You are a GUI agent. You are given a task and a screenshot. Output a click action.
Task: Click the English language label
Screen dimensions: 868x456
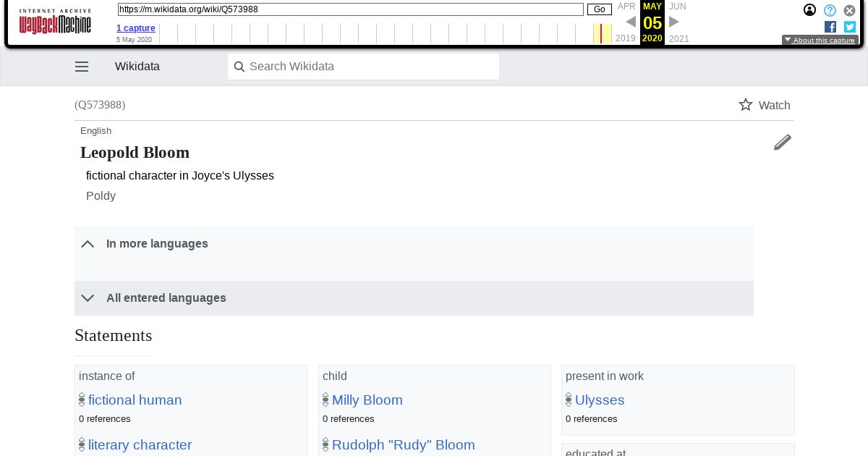click(x=96, y=131)
